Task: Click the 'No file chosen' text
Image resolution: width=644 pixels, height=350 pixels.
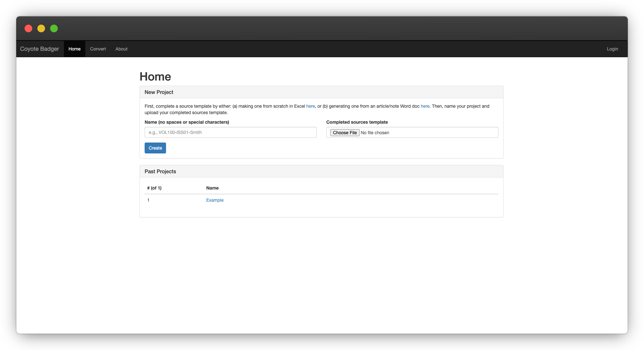Action: click(375, 133)
